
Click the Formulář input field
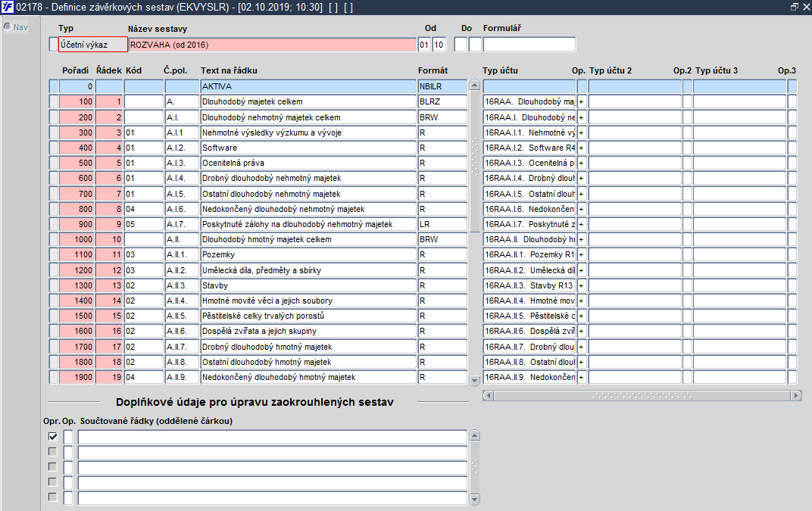pyautogui.click(x=529, y=45)
